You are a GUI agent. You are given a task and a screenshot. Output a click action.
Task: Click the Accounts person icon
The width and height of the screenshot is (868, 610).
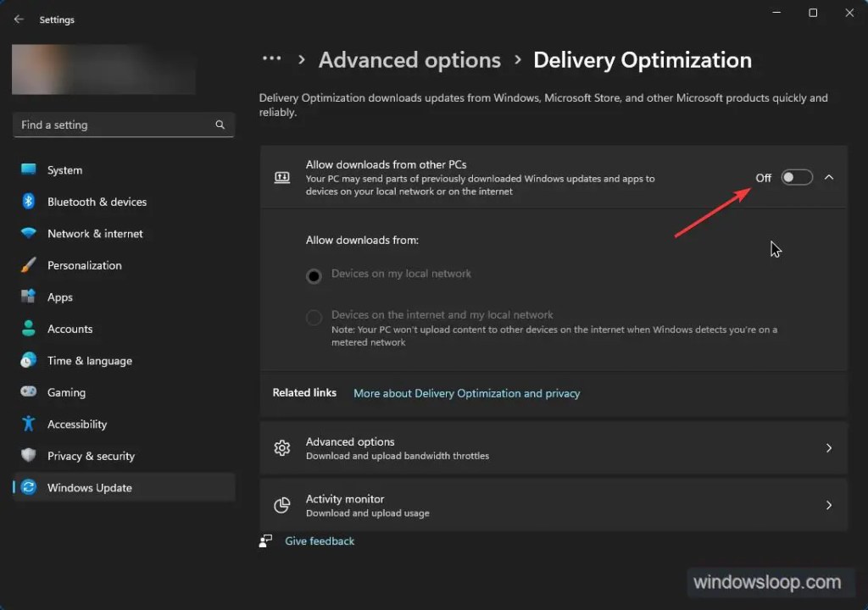coord(28,328)
